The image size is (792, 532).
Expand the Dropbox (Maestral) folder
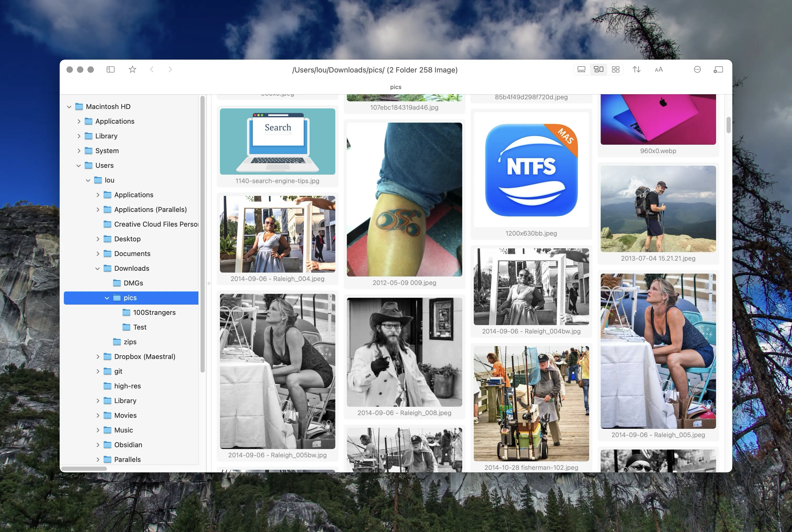[x=98, y=357]
